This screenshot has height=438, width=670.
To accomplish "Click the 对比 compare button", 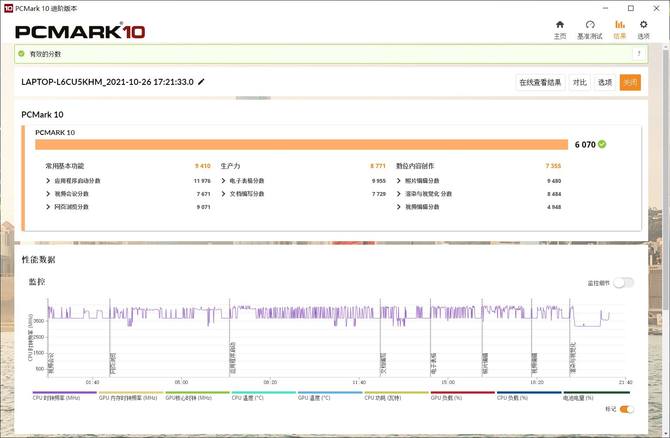I will point(580,83).
